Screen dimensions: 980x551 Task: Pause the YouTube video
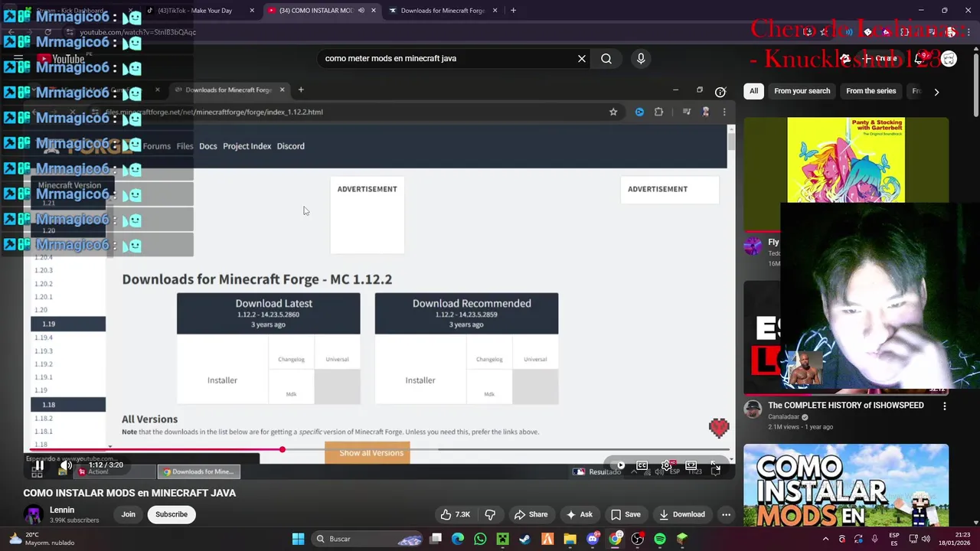(x=38, y=465)
